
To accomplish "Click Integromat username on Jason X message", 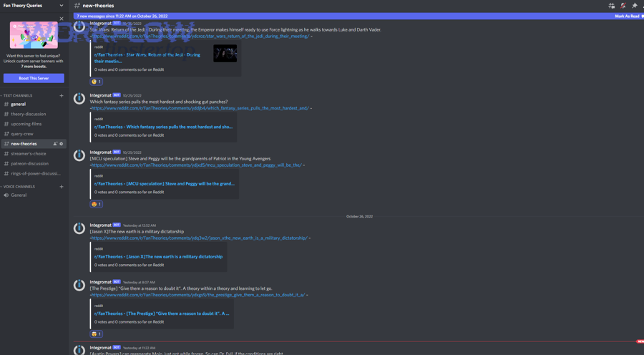I will (x=101, y=225).
